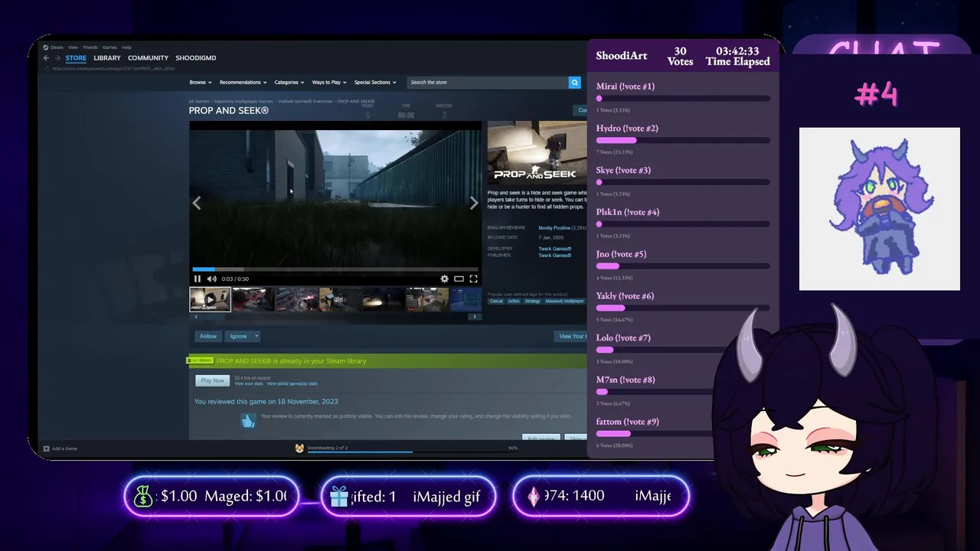Image resolution: width=980 pixels, height=551 pixels.
Task: Click the Downloading 2 of 2 status text
Action: [328, 447]
